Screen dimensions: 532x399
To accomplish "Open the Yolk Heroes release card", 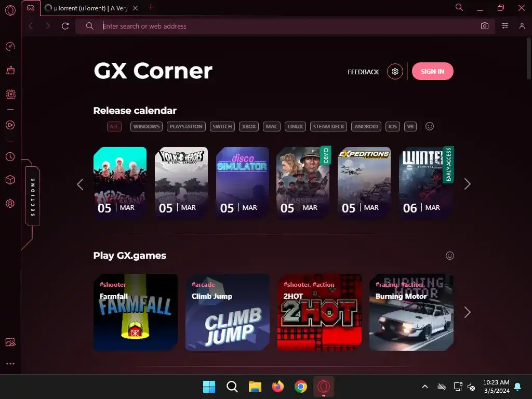I will (x=181, y=182).
